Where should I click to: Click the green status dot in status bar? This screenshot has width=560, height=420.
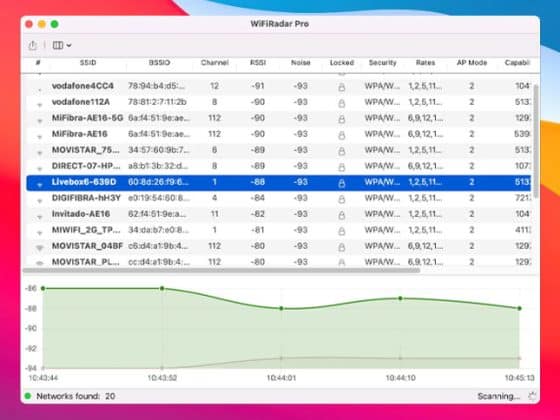pos(28,396)
